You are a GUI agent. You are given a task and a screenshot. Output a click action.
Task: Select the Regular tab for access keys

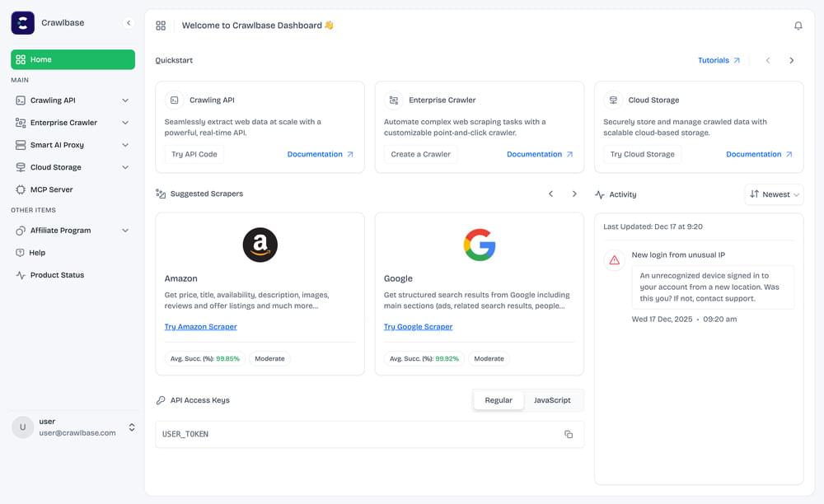coord(498,400)
